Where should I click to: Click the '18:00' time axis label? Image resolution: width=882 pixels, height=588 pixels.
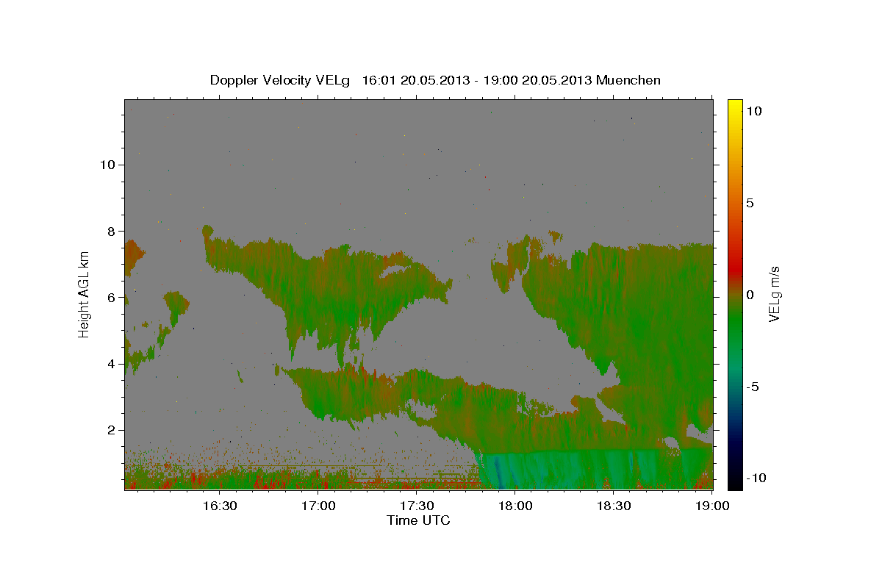[x=515, y=506]
